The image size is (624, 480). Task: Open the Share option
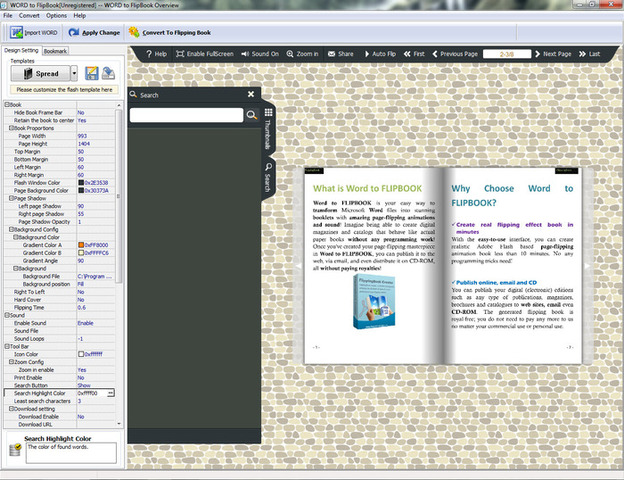(x=341, y=54)
